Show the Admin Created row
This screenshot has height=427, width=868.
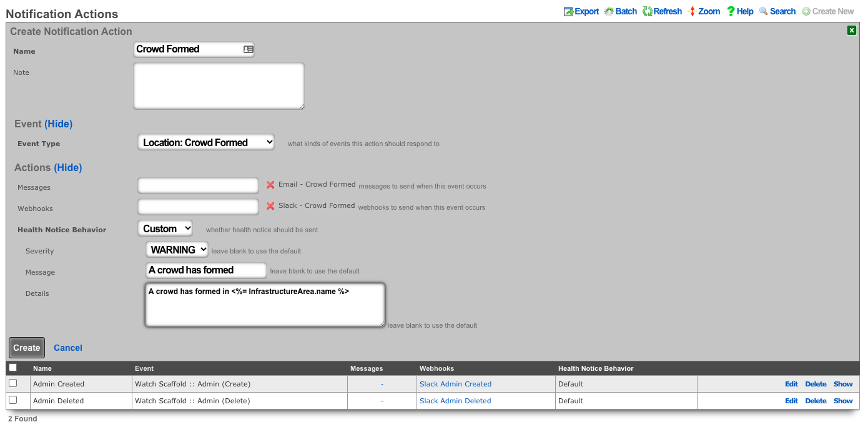(843, 384)
